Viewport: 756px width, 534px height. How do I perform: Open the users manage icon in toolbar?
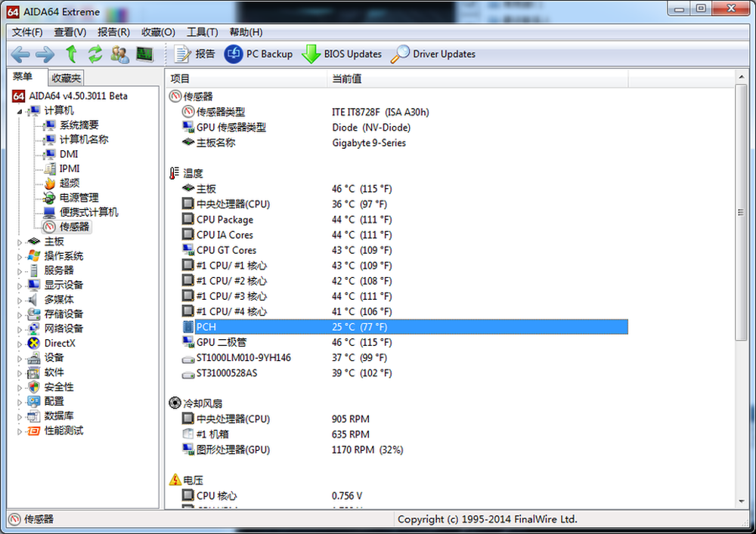click(x=120, y=54)
